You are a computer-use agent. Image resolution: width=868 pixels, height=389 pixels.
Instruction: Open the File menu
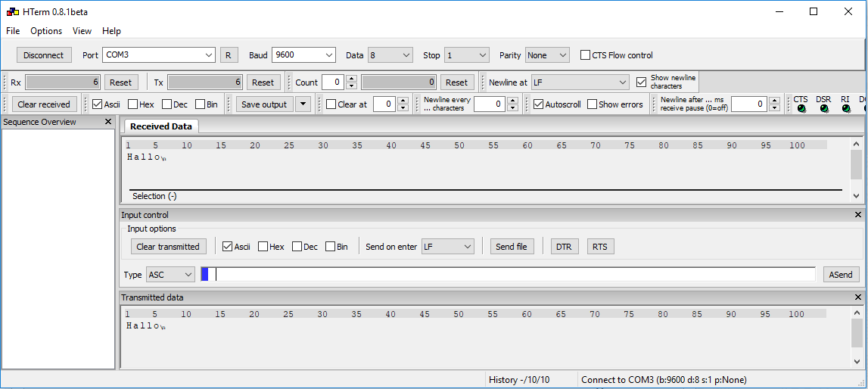coord(13,31)
